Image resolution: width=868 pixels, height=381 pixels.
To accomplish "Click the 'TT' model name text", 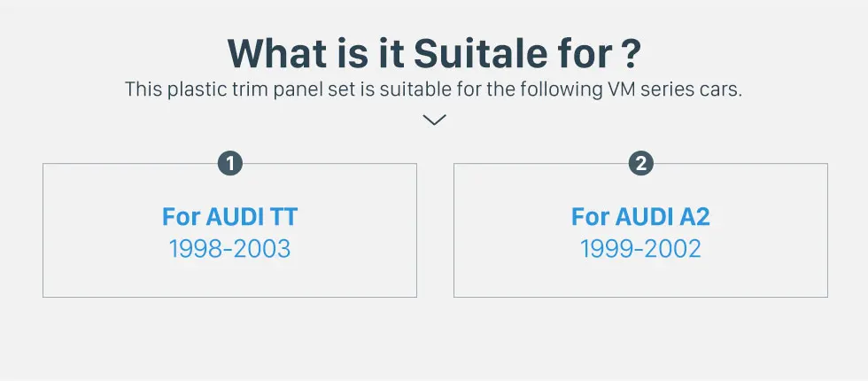I will pyautogui.click(x=284, y=216).
